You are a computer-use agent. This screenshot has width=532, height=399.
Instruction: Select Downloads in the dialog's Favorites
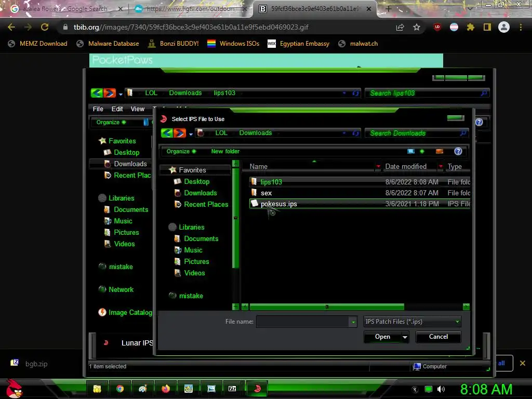click(x=200, y=193)
